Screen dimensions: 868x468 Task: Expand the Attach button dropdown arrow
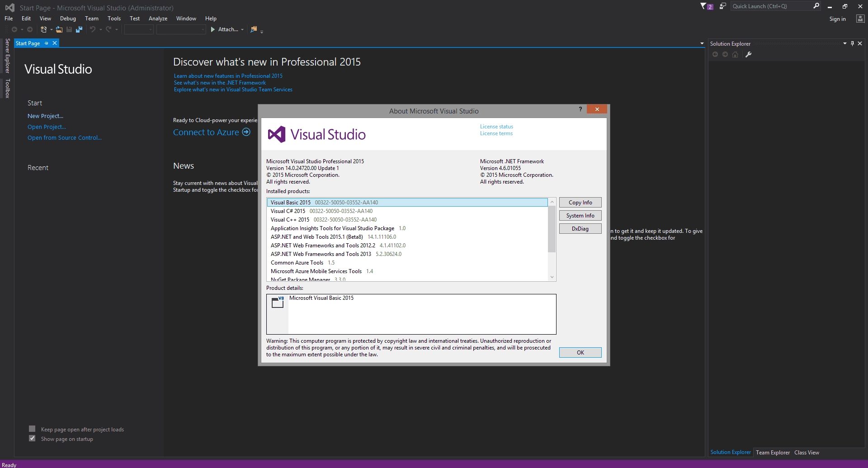click(x=242, y=30)
